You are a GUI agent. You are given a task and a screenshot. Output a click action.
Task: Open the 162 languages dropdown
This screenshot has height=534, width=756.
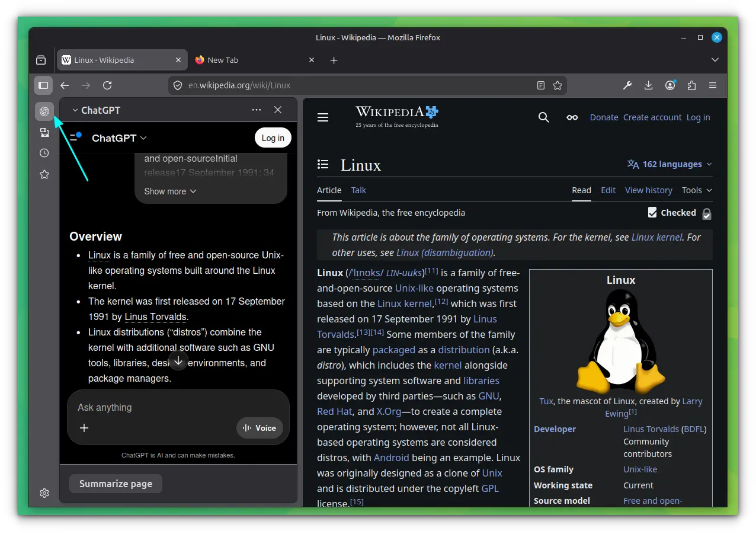point(669,164)
